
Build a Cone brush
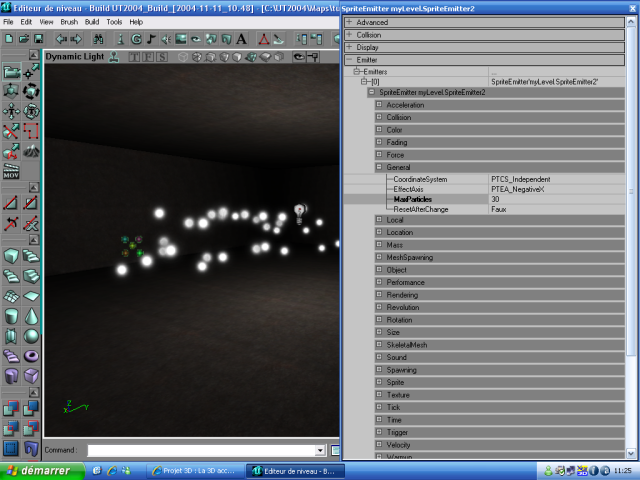[x=31, y=316]
